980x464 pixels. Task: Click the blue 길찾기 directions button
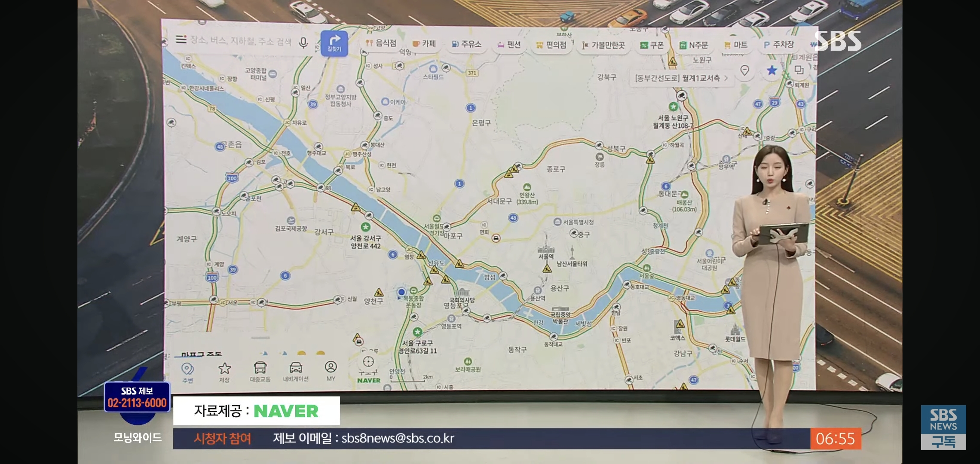(x=334, y=43)
